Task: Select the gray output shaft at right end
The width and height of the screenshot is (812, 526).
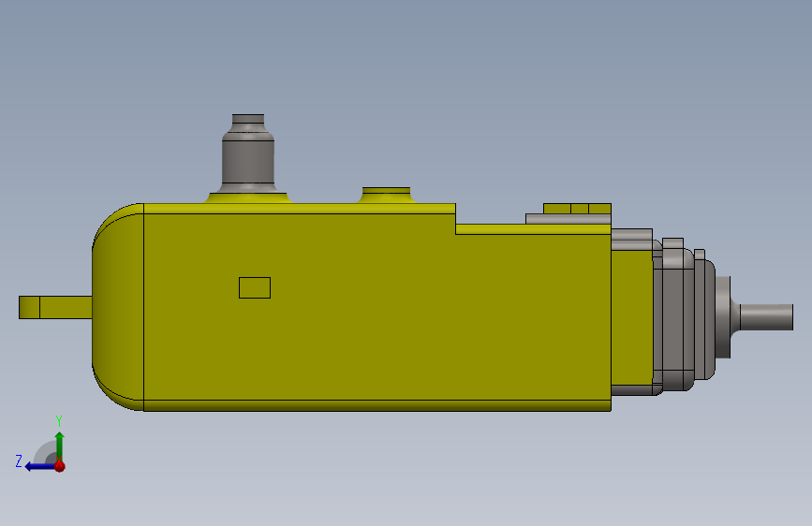Action: (766, 317)
